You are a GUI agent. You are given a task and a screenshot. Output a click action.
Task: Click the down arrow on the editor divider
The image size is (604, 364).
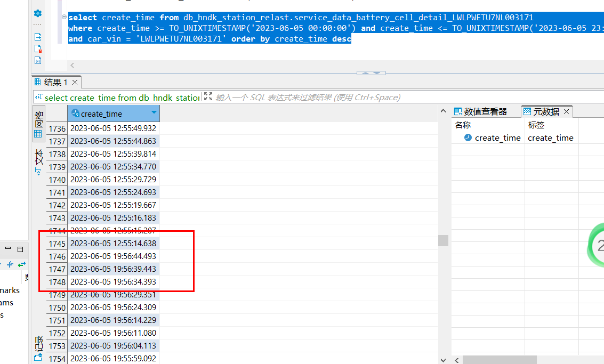point(377,73)
